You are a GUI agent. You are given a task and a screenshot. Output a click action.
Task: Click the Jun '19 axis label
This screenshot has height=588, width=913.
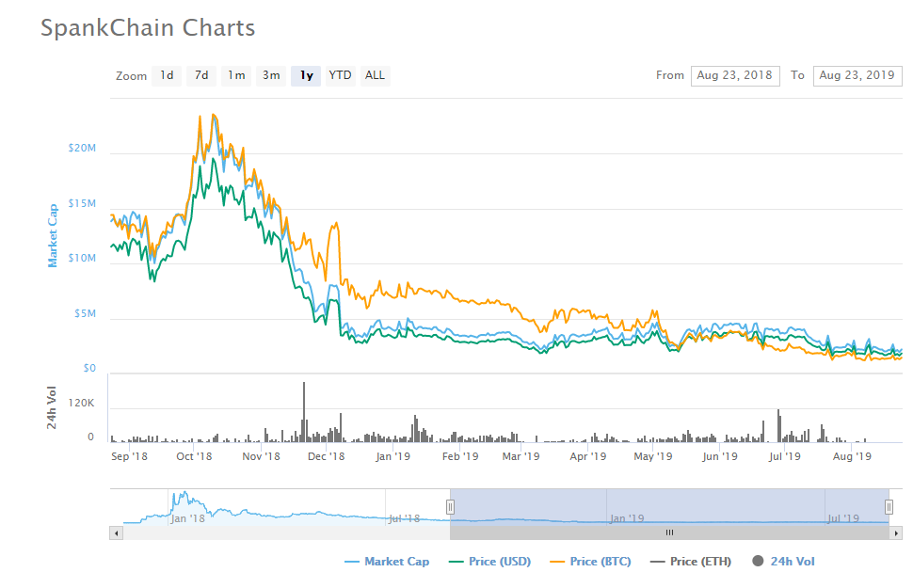tap(720, 456)
